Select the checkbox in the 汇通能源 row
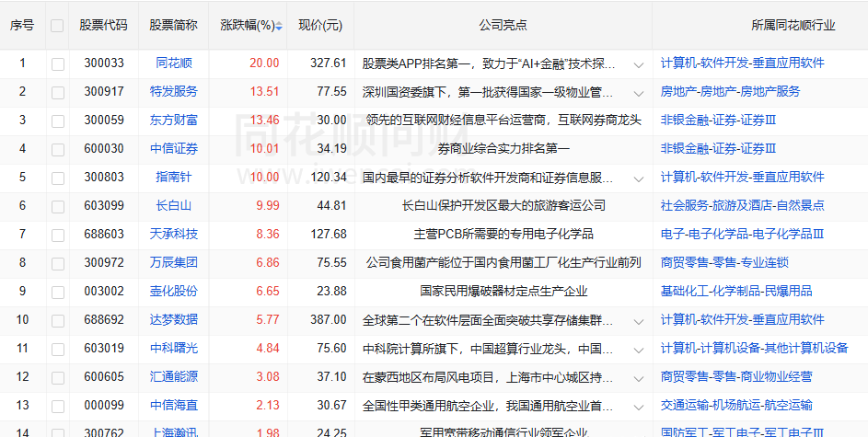Viewport: 868px width, 437px height. click(x=58, y=378)
